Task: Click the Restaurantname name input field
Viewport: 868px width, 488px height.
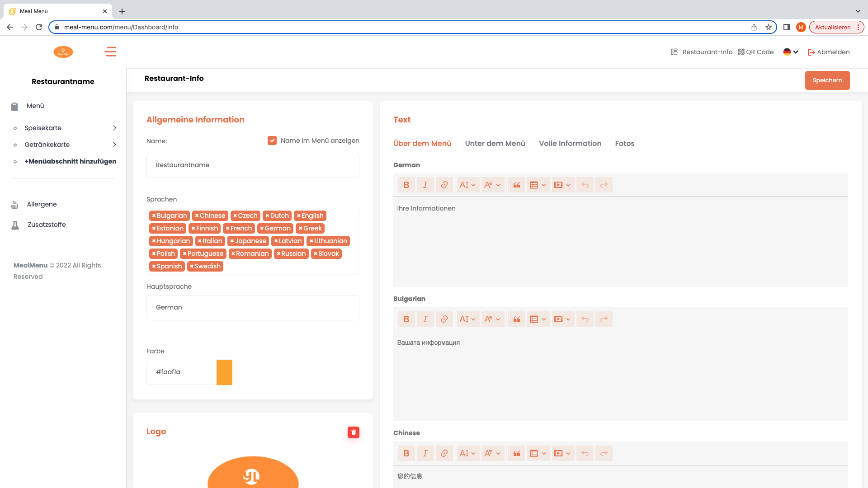Action: point(253,165)
